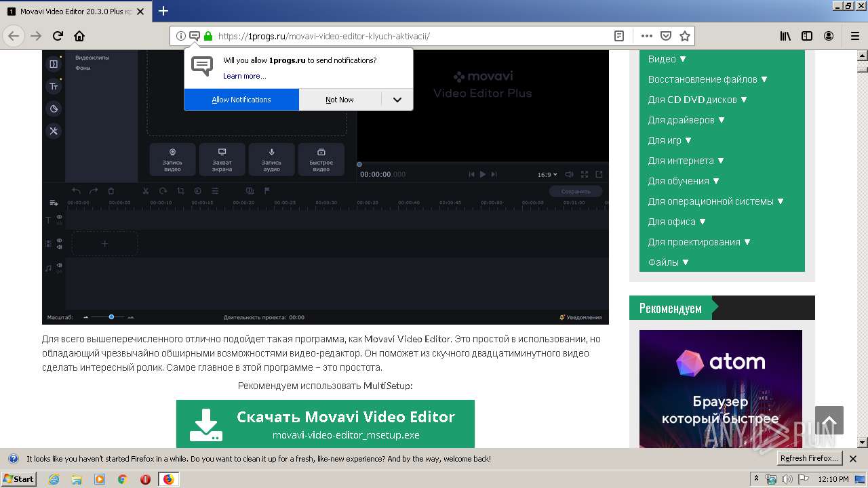This screenshot has width=868, height=488.
Task: Click the page vertical scrollbar
Action: point(863,248)
